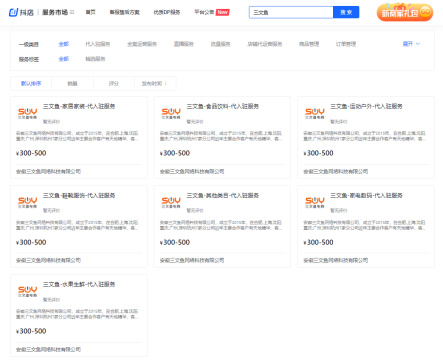Click SUY logo on 家电数码 card
443x362 pixels.
click(x=315, y=202)
